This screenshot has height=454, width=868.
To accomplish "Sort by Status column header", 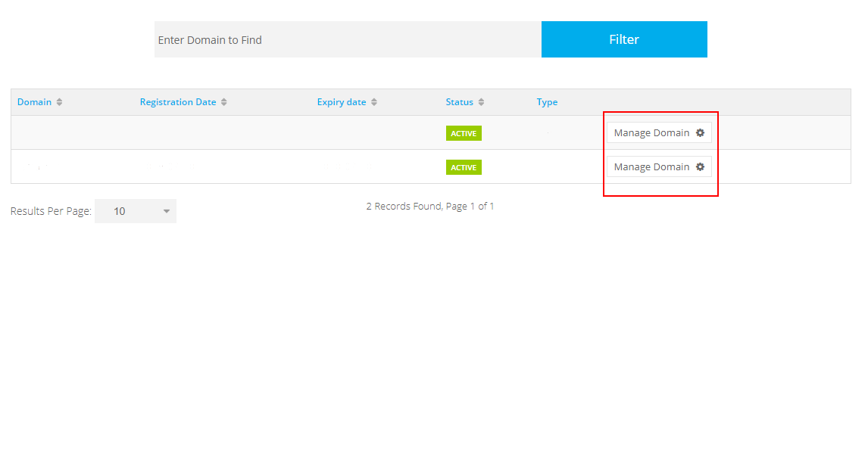I will (x=460, y=102).
